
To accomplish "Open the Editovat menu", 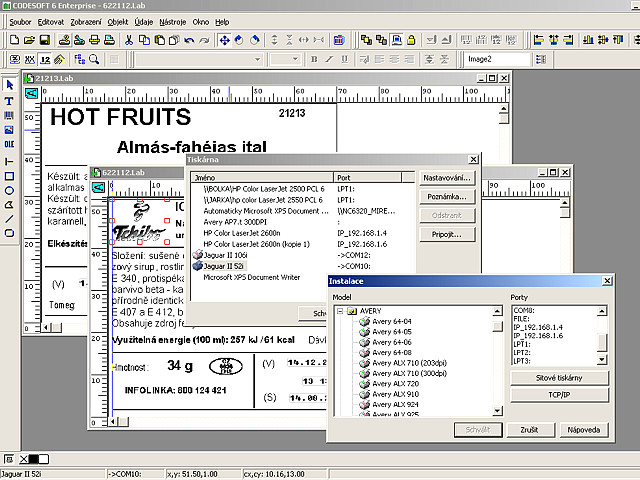I will click(51, 22).
